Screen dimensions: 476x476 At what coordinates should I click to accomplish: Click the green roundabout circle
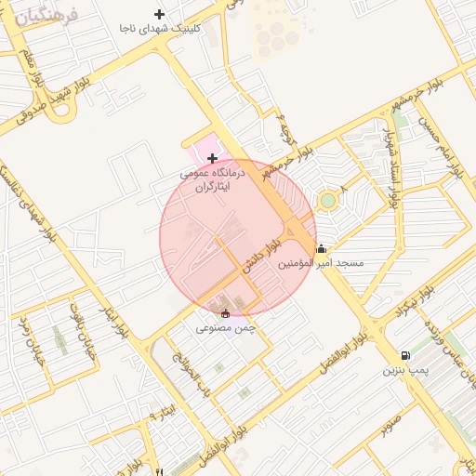point(328,201)
